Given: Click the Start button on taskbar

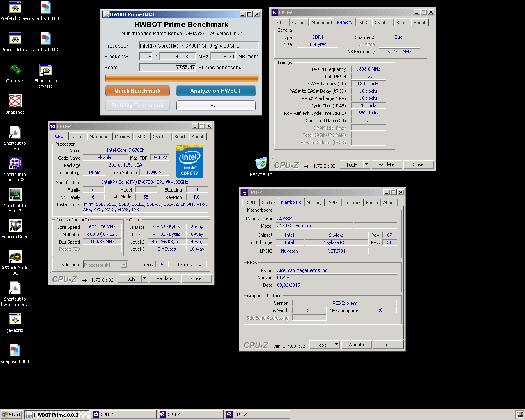Looking at the screenshot, I should (x=11, y=415).
